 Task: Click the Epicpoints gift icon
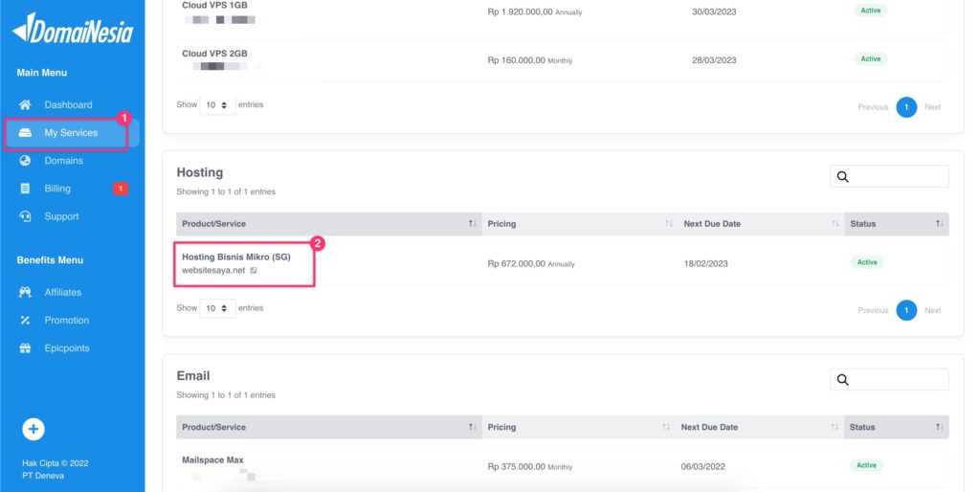tap(26, 348)
